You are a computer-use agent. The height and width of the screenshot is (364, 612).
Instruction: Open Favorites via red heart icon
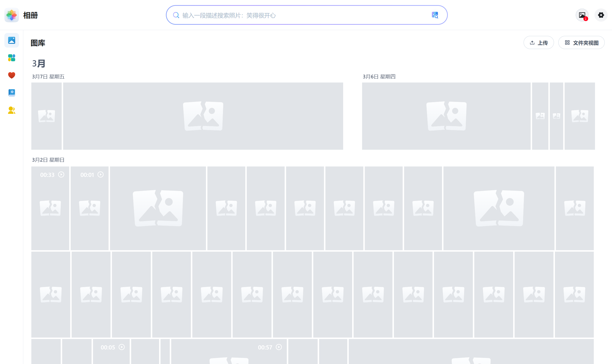tap(12, 75)
